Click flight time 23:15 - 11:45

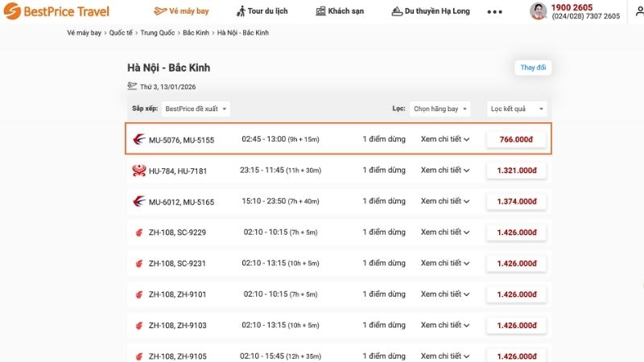click(262, 170)
